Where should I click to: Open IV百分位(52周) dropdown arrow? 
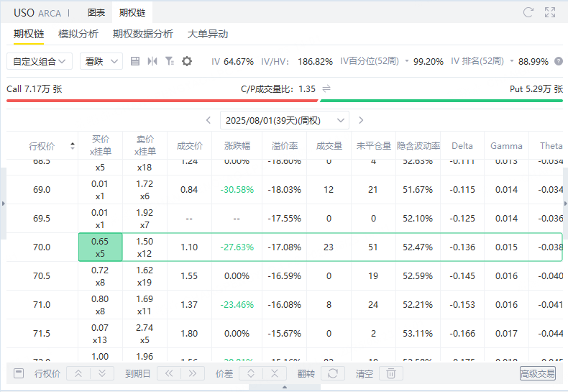coord(407,61)
